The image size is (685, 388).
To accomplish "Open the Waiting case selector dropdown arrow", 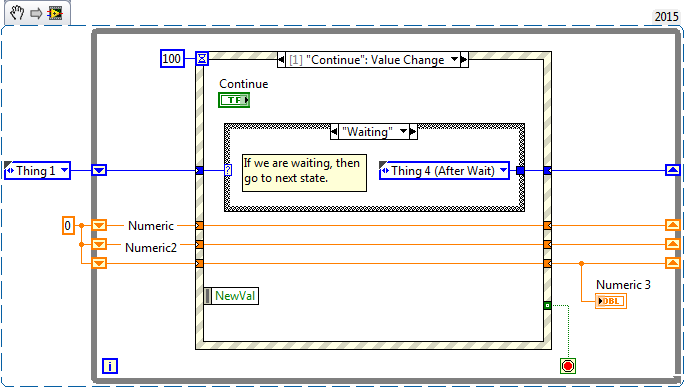I will pos(403,131).
